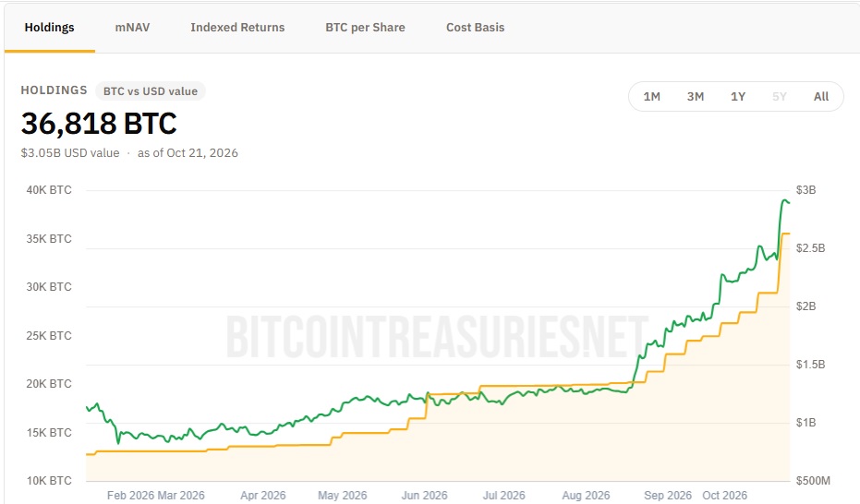Click the HOLDINGS section label
Screen dimensions: 860x504
click(54, 90)
